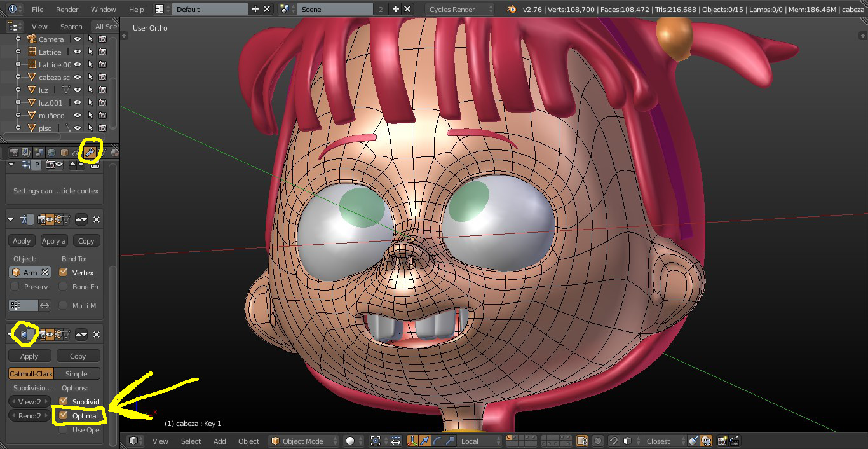868x449 pixels.
Task: Enable the scale manipulator
Action: pos(449,441)
